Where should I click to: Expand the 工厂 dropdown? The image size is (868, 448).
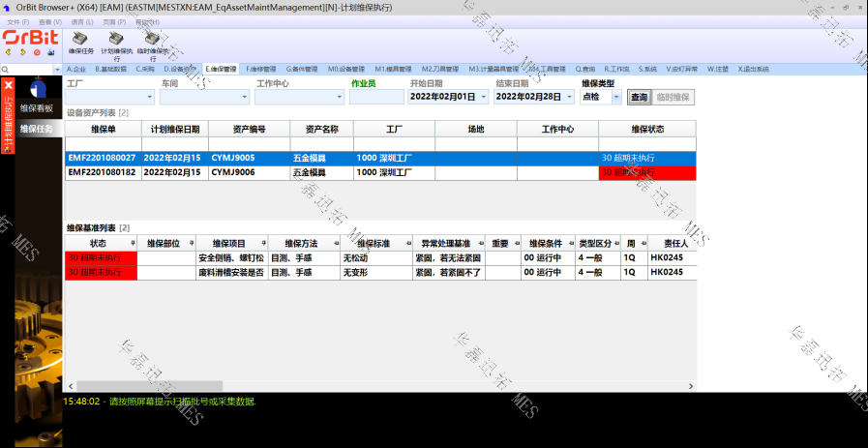click(150, 97)
